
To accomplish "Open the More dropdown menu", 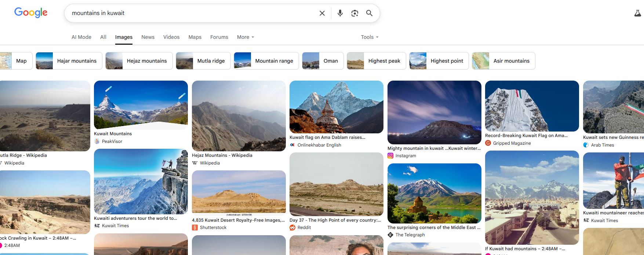I will [245, 37].
